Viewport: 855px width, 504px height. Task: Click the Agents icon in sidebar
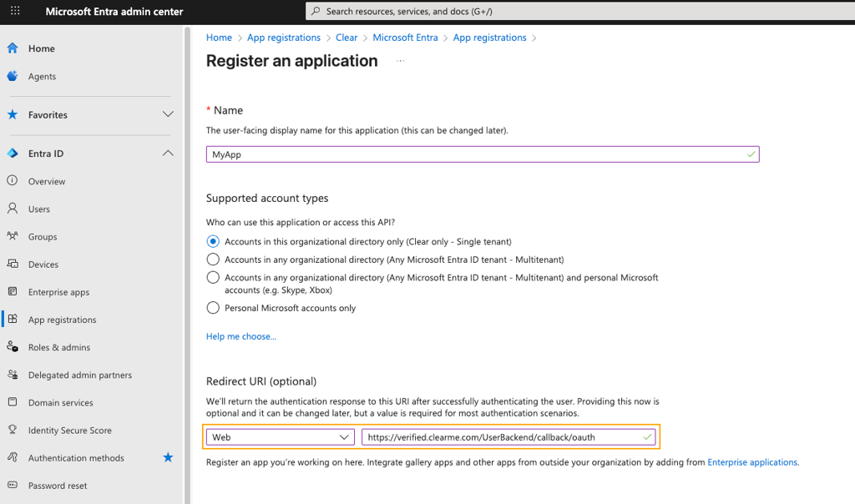point(13,76)
